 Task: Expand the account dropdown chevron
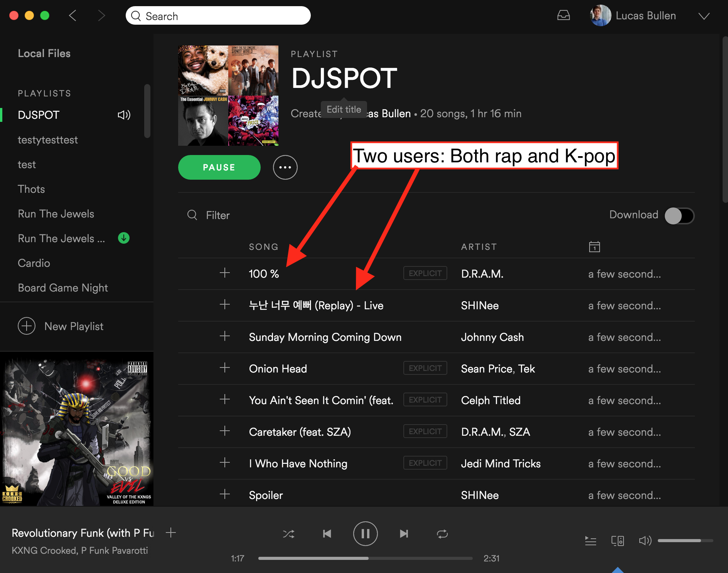[704, 16]
